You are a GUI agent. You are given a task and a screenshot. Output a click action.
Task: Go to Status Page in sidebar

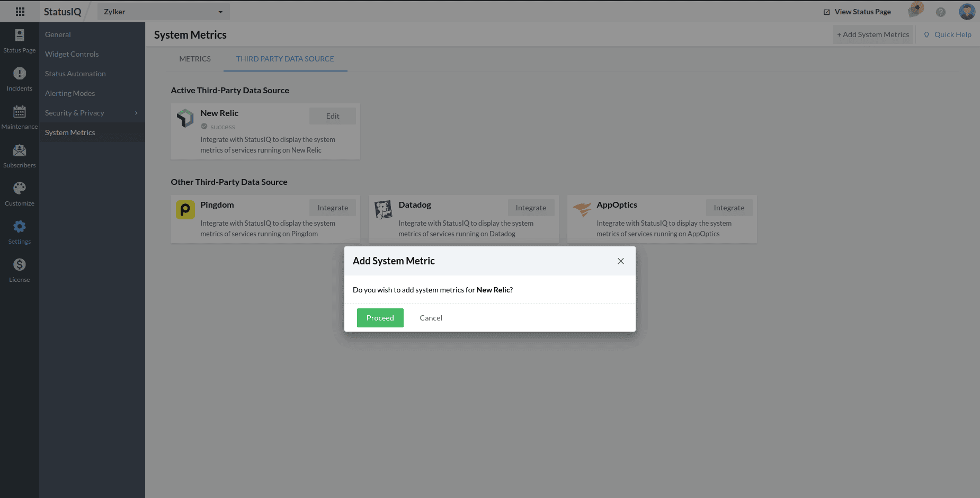tap(20, 41)
